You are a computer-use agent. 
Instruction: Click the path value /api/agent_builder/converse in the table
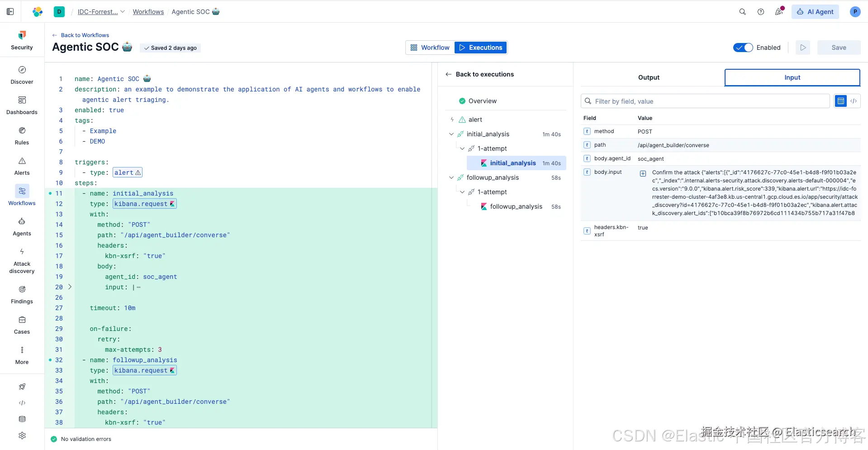[673, 145]
